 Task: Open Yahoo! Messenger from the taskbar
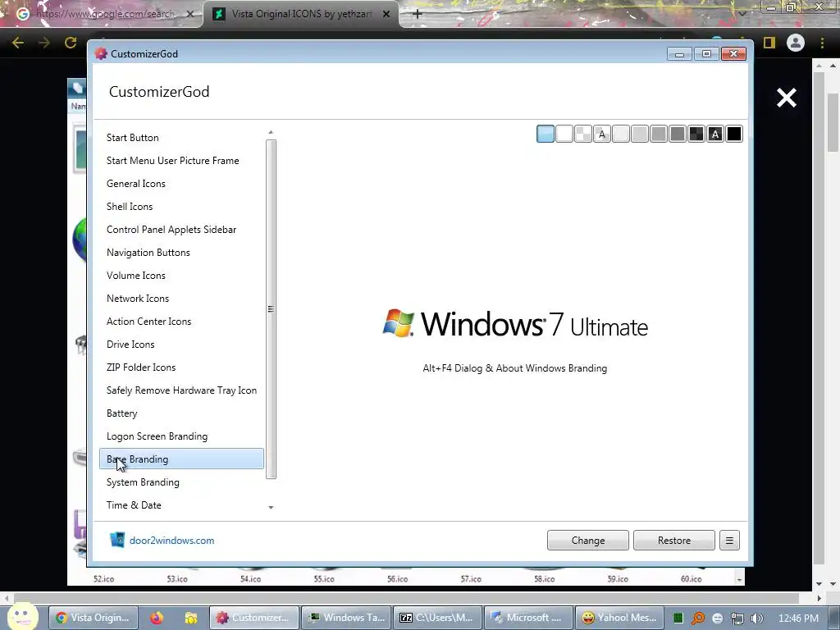point(619,618)
